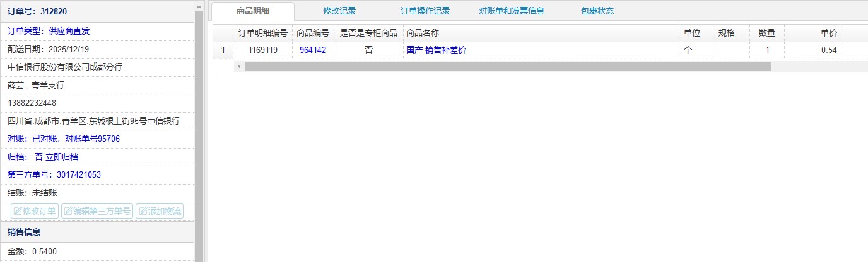Screen dimensions: 868x262
Task: Open the 订单操作记录 tab
Action: click(425, 11)
